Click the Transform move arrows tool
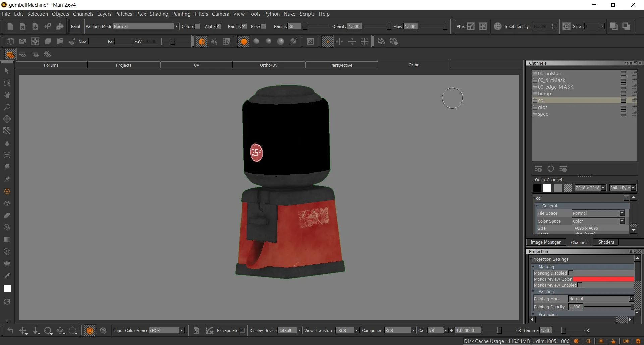The width and height of the screenshot is (644, 345). click(7, 119)
